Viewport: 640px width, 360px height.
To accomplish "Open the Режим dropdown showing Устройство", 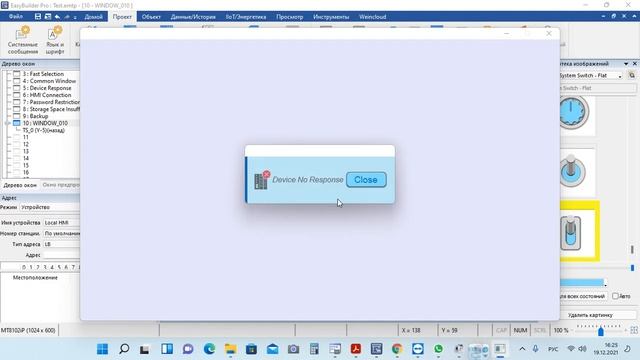I will [50, 207].
